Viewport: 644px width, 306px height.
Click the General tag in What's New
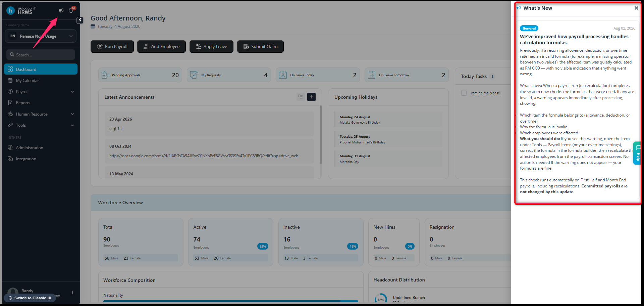click(529, 29)
